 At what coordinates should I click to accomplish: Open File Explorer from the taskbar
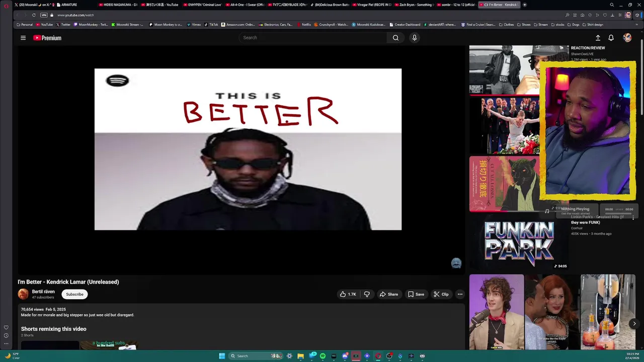(x=300, y=356)
